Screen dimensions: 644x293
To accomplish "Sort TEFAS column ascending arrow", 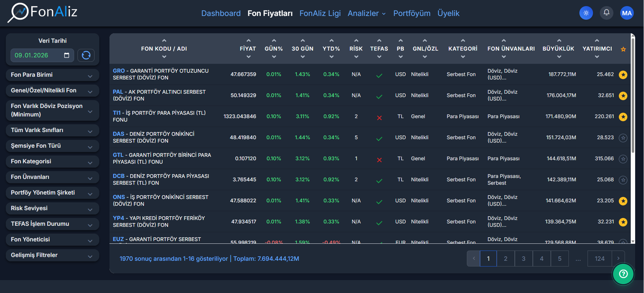I will click(379, 41).
